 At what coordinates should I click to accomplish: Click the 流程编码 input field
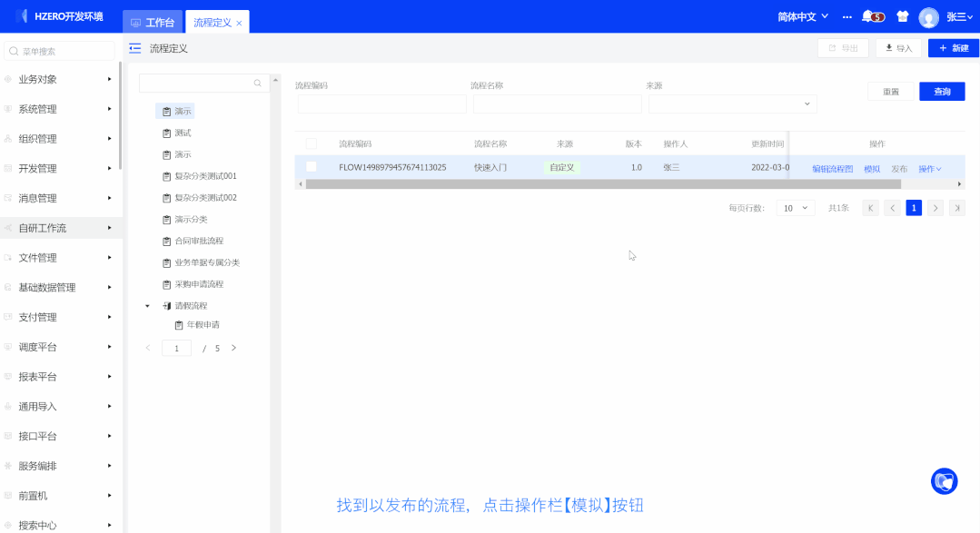coord(381,104)
